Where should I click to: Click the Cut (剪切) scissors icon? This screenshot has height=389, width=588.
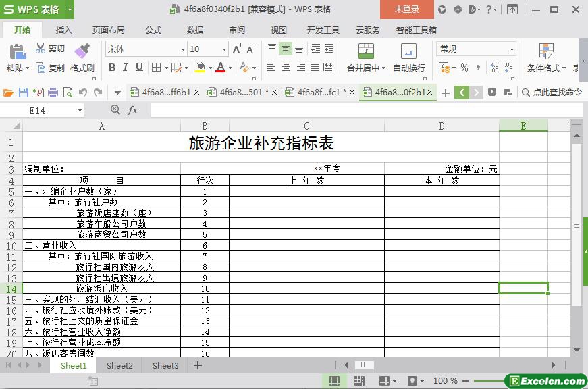[x=41, y=49]
